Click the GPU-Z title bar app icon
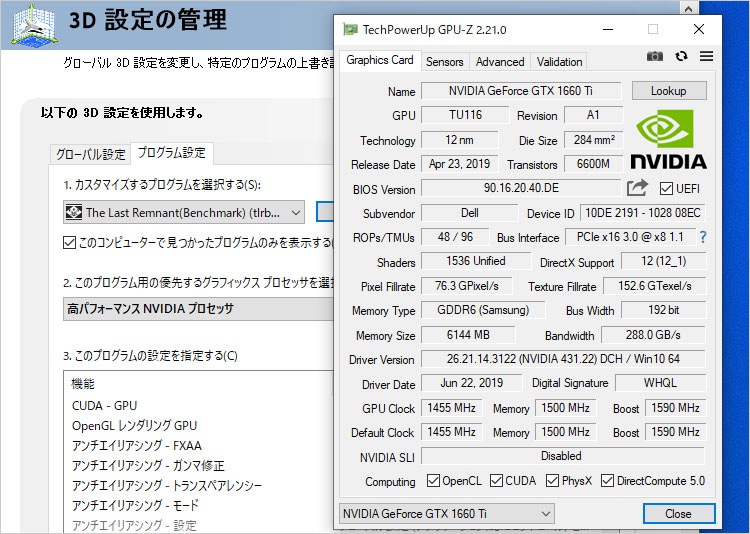 click(x=350, y=30)
